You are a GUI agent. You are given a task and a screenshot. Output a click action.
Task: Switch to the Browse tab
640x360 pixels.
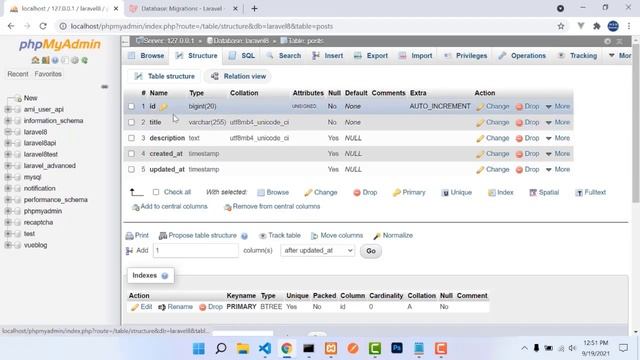click(146, 56)
